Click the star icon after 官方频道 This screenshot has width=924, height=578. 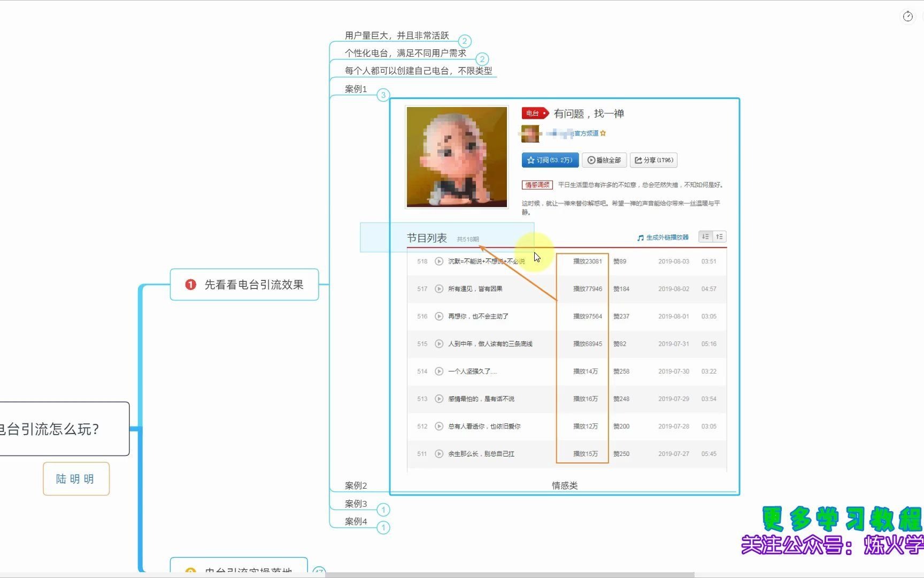click(603, 133)
